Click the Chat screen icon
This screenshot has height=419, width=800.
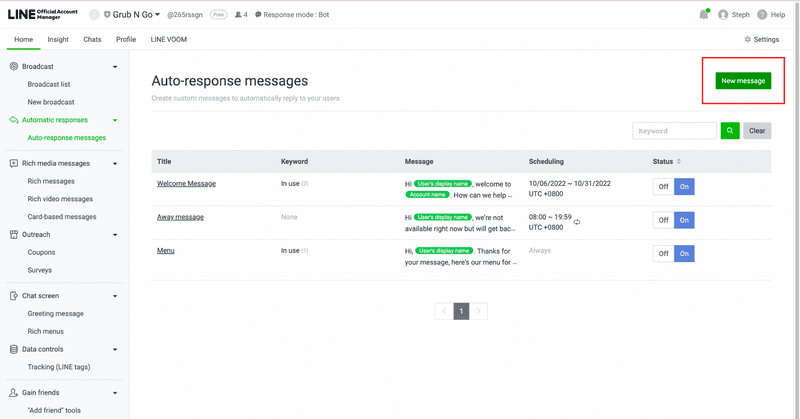tap(14, 296)
